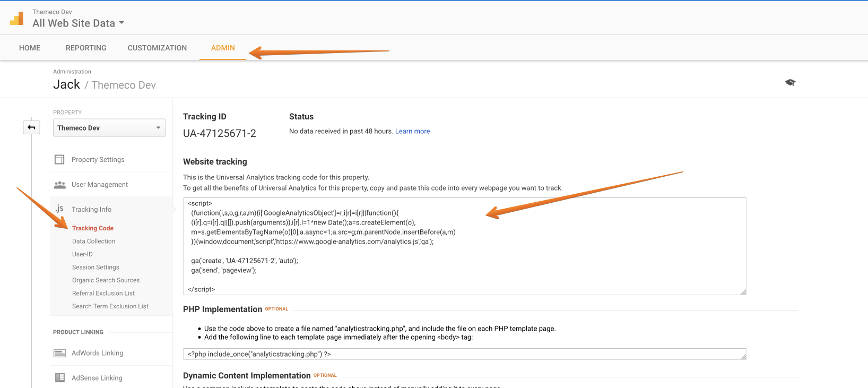Open the All Web Site Data view selector
868x388 pixels.
(x=78, y=23)
